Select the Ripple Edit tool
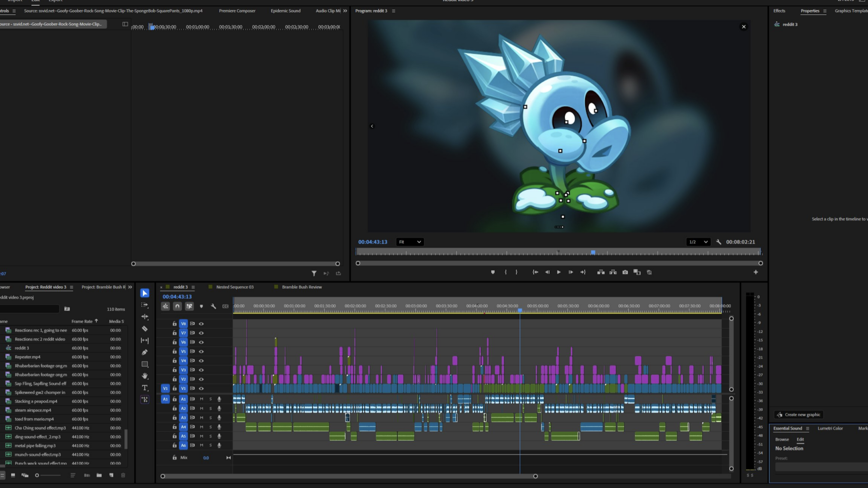Viewport: 868px width, 488px height. click(x=145, y=317)
